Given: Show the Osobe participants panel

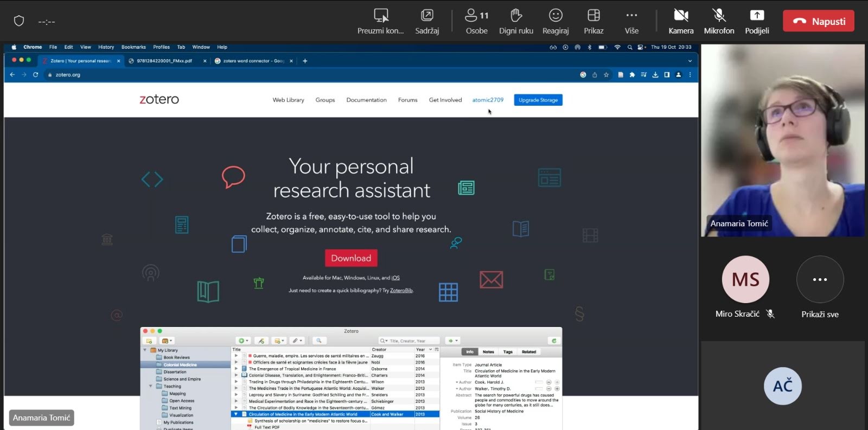Looking at the screenshot, I should 477,22.
